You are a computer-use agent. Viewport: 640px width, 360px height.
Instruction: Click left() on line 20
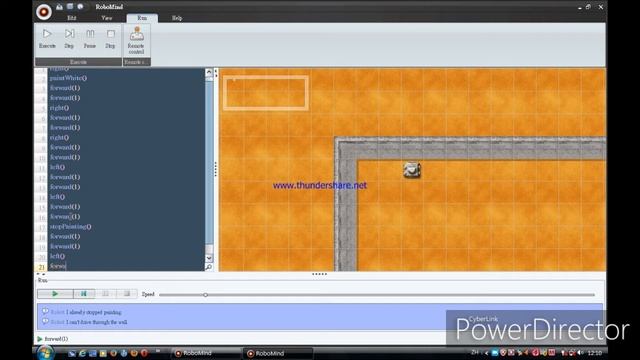[57, 256]
